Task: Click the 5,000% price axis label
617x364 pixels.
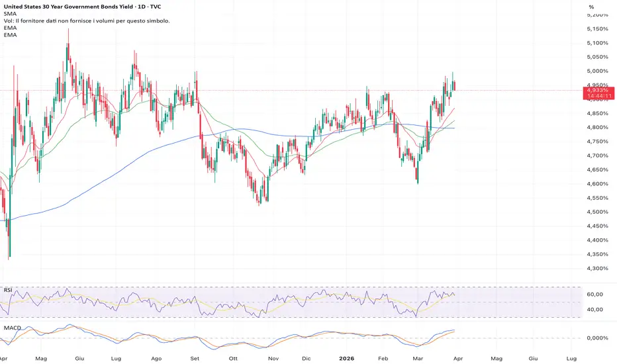Action: point(597,71)
